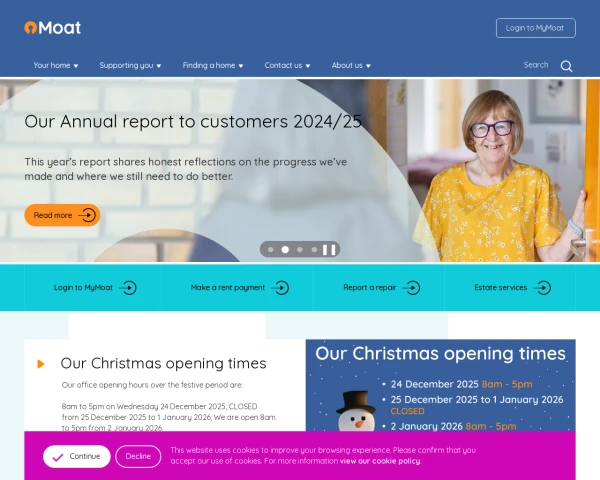600x480 pixels.
Task: Select the fourth carousel slide dot
Action: pos(314,250)
